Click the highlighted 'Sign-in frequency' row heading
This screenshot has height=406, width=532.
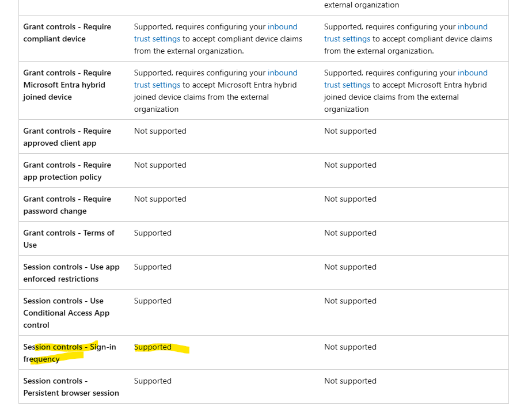(70, 353)
